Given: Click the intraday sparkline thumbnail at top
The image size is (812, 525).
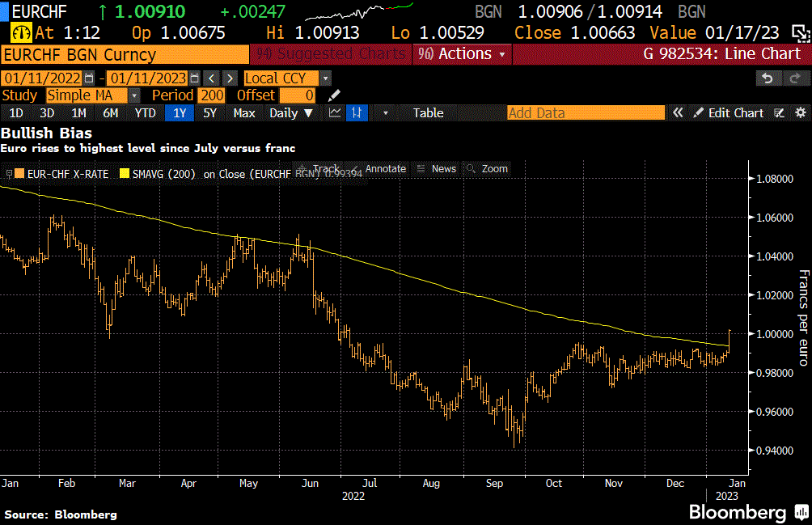Looking at the screenshot, I should coord(359,12).
